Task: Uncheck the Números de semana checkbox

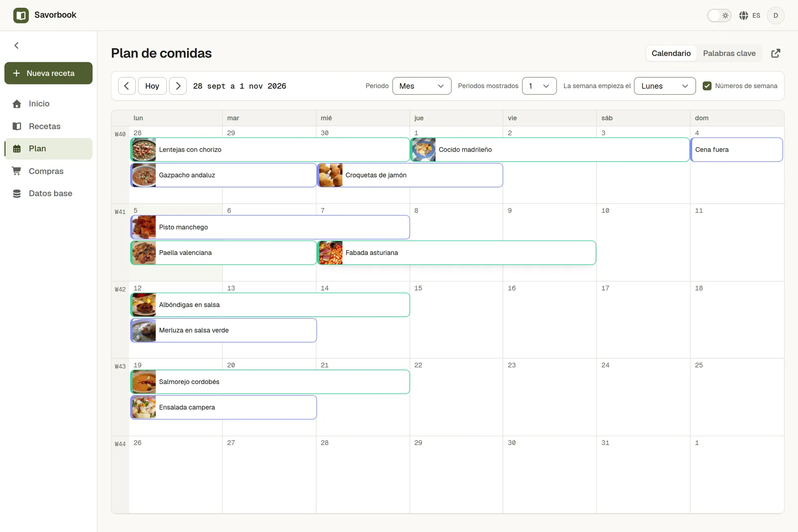Action: pos(707,86)
